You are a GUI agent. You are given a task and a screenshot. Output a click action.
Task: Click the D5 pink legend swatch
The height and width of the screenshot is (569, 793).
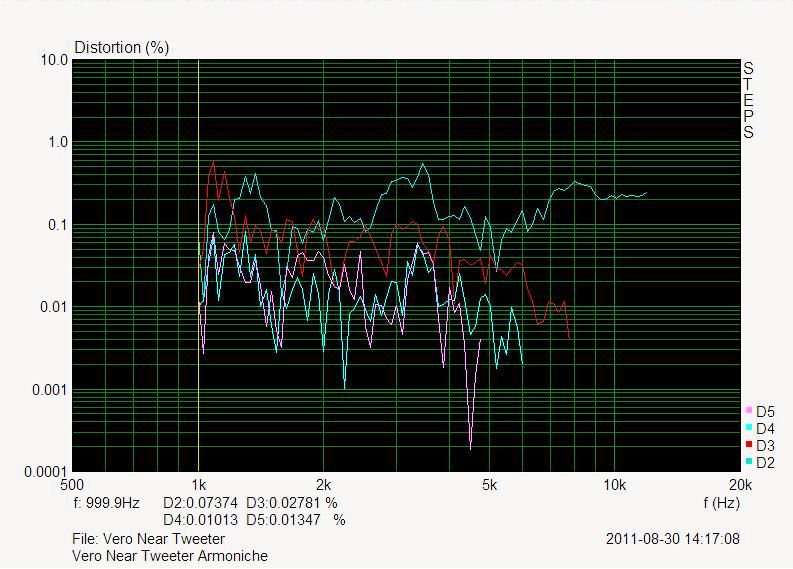click(749, 410)
